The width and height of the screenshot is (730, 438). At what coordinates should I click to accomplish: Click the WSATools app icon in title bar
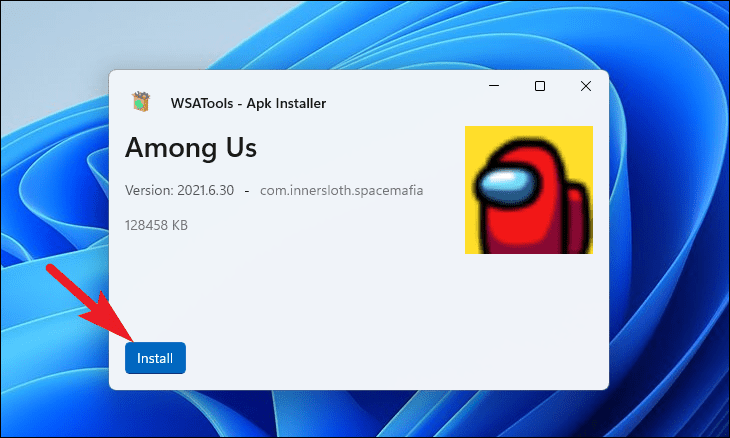click(x=141, y=101)
